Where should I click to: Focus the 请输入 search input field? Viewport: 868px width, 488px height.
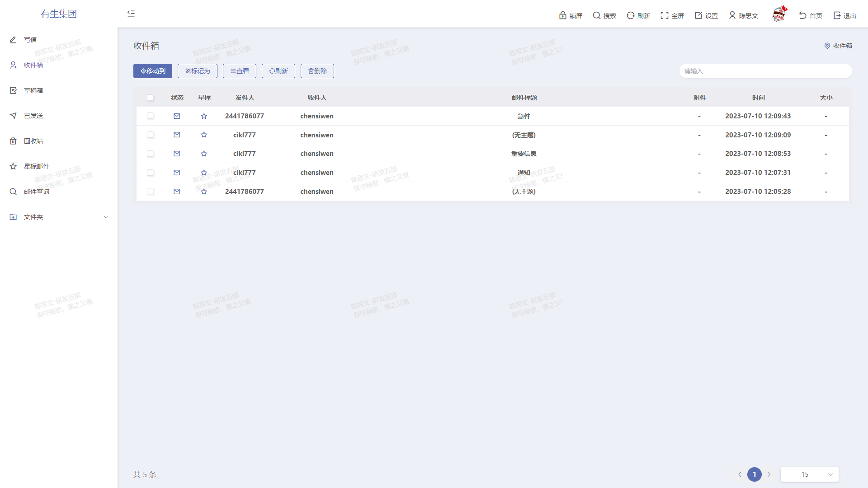[x=765, y=71]
